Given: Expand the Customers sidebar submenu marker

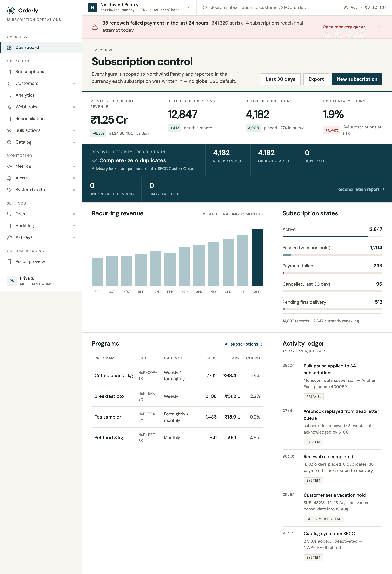Looking at the screenshot, I should (x=74, y=84).
